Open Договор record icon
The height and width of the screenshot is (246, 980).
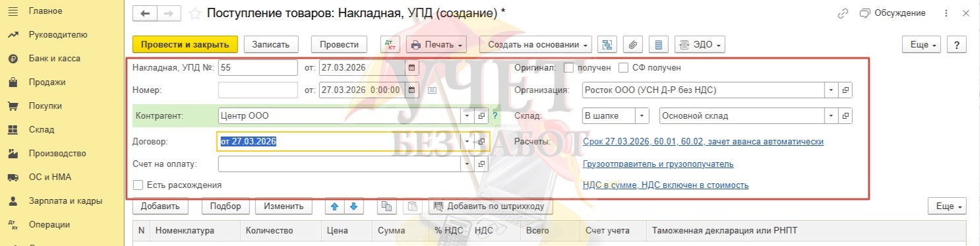[x=481, y=141]
